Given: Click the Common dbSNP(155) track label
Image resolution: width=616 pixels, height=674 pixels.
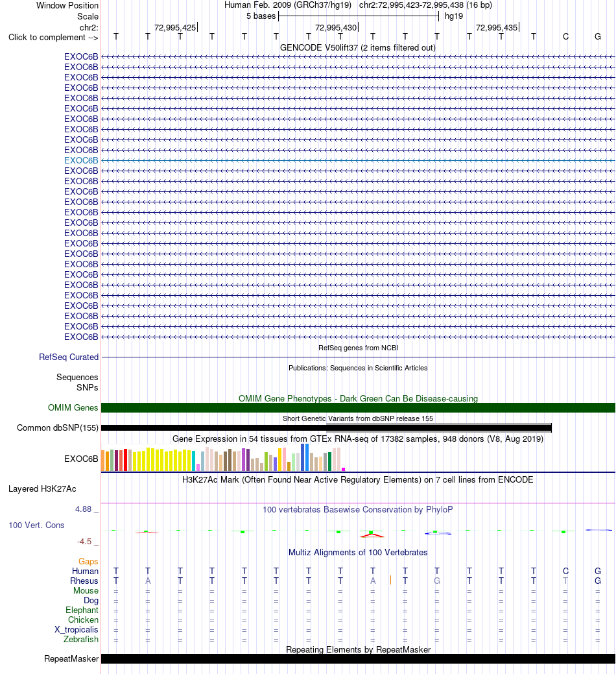Looking at the screenshot, I should coord(58,427).
